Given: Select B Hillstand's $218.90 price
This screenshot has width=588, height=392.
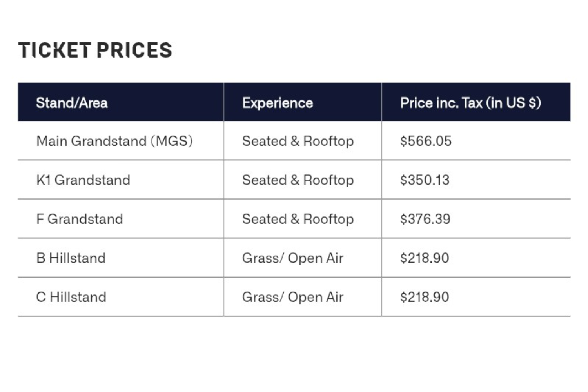Looking at the screenshot, I should [425, 258].
